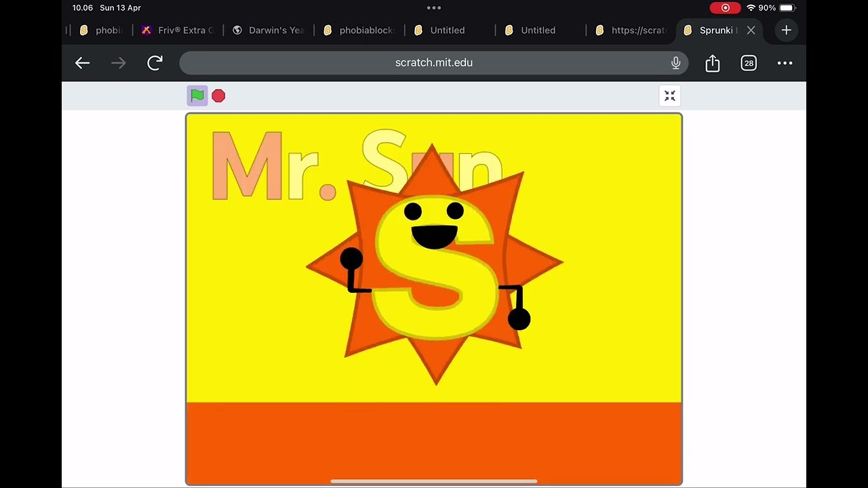Switch to the first phobi tab
The height and width of the screenshot is (488, 868).
pos(100,30)
